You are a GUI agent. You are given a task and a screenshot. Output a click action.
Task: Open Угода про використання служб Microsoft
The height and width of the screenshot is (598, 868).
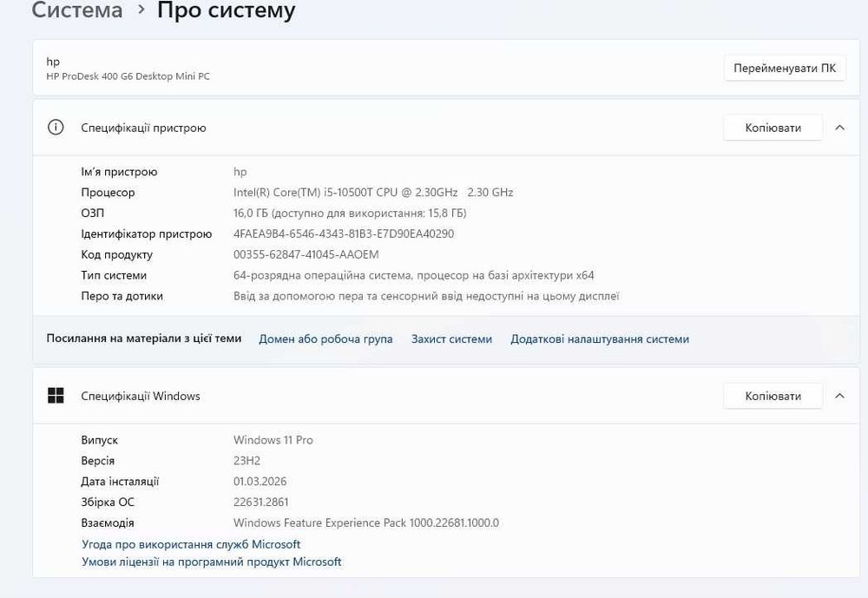click(x=191, y=544)
